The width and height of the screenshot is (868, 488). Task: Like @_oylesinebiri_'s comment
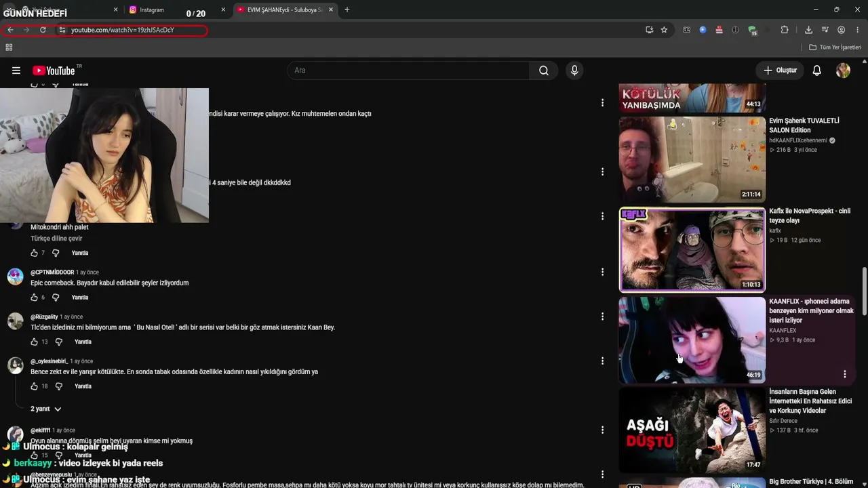(x=34, y=386)
